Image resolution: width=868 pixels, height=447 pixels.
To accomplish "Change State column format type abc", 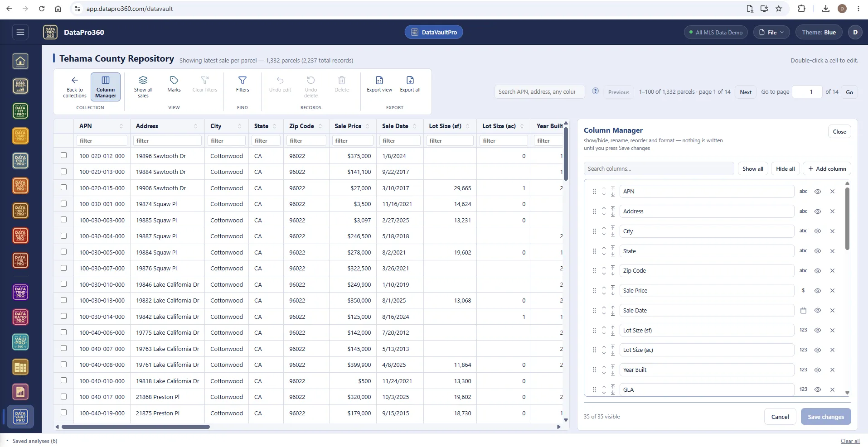I will tap(803, 251).
